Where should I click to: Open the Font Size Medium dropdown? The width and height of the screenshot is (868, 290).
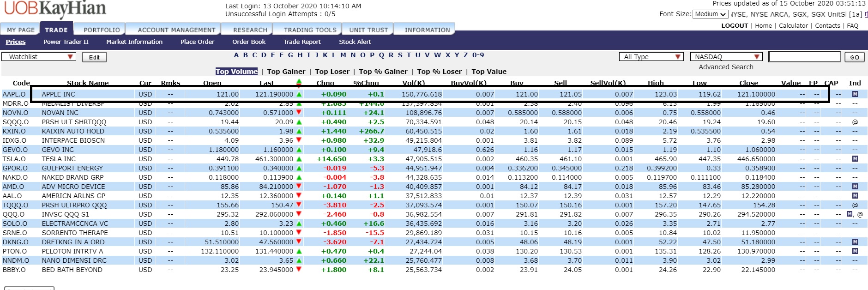coord(710,14)
